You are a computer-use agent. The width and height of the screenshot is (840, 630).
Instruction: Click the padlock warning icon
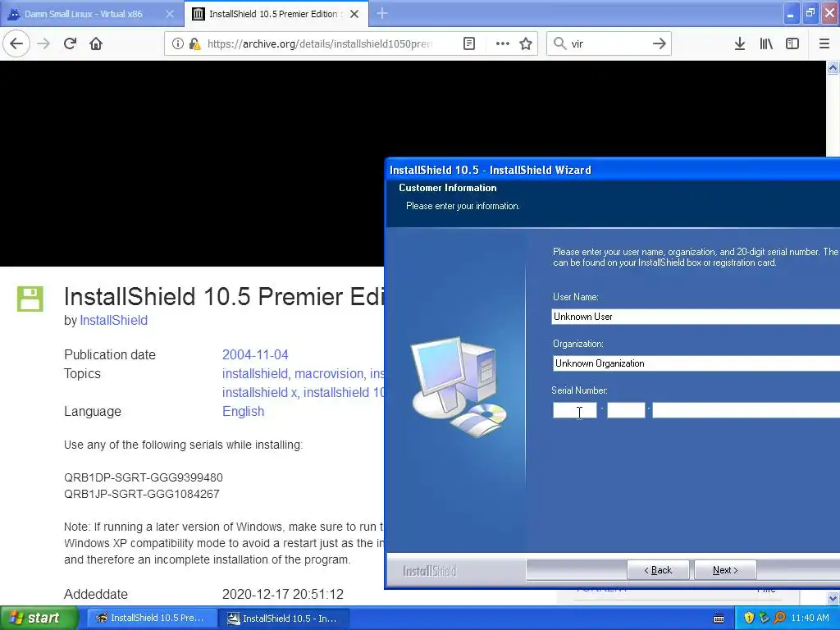tap(194, 43)
